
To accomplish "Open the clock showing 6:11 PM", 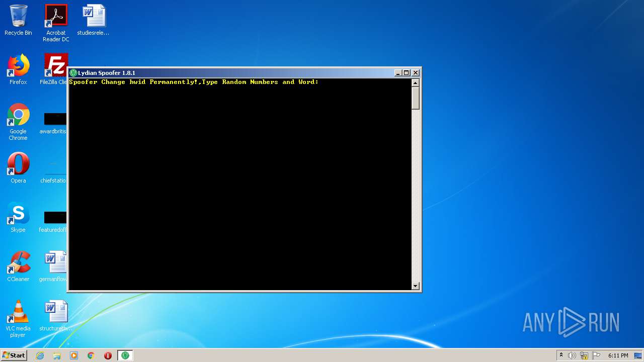I will tap(618, 355).
